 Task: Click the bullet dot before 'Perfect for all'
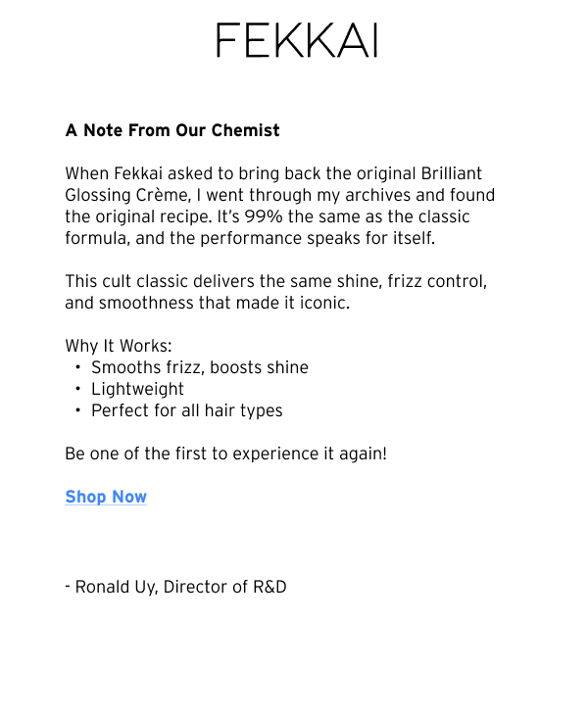tap(77, 410)
